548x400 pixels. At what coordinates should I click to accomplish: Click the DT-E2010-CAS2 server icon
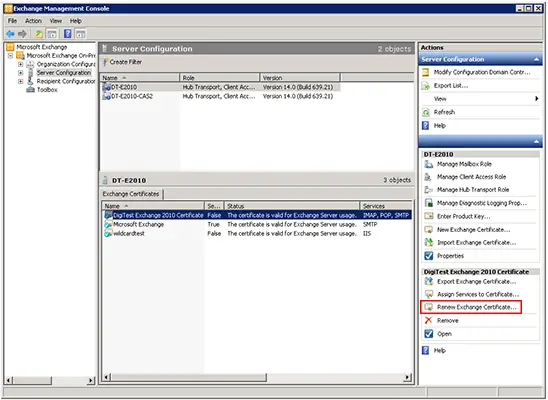[x=106, y=96]
